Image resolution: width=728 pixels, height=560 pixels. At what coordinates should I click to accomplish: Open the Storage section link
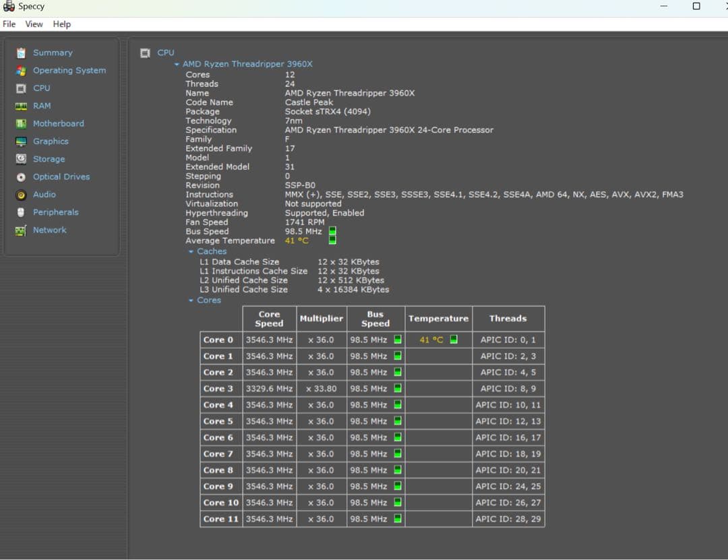(x=49, y=159)
